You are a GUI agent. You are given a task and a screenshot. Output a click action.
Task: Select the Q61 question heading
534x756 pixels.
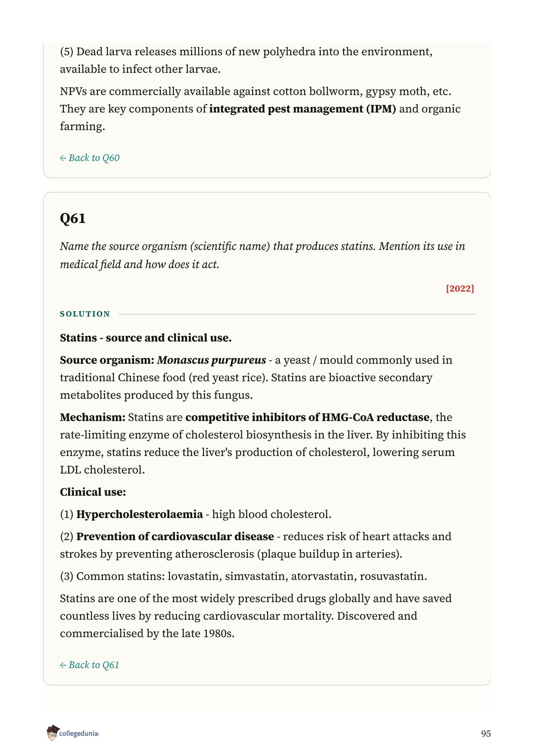73,218
